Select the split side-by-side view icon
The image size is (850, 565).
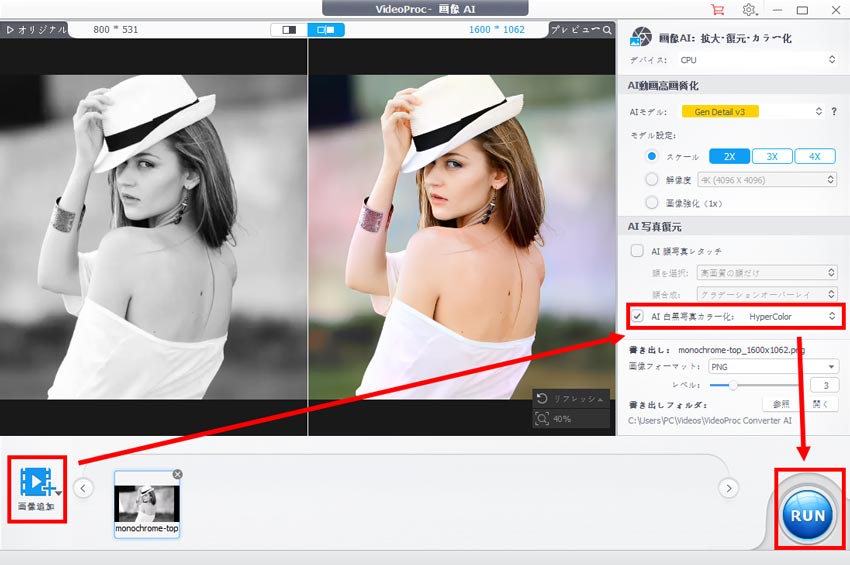tap(325, 30)
